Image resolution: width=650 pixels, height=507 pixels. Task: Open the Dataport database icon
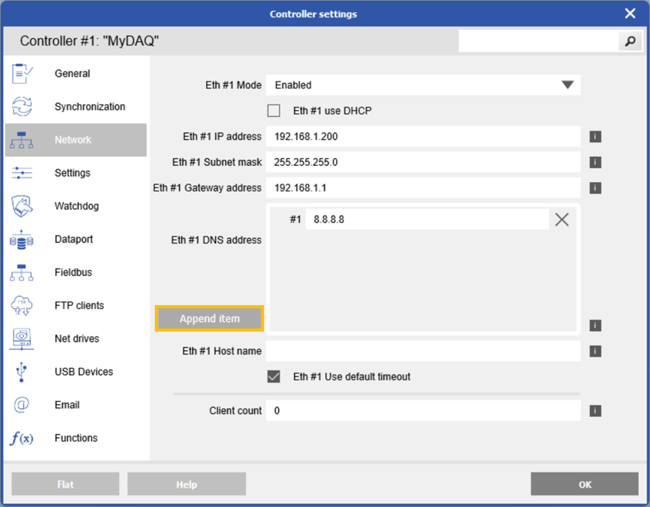tap(22, 240)
